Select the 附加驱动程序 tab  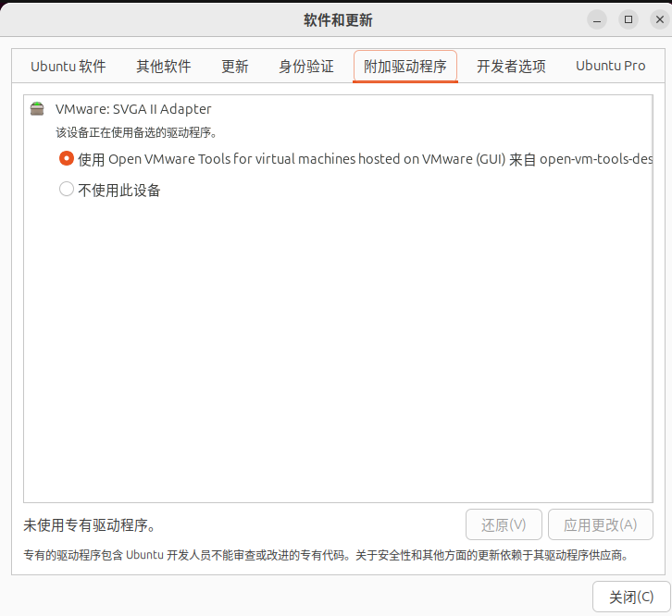(x=405, y=67)
